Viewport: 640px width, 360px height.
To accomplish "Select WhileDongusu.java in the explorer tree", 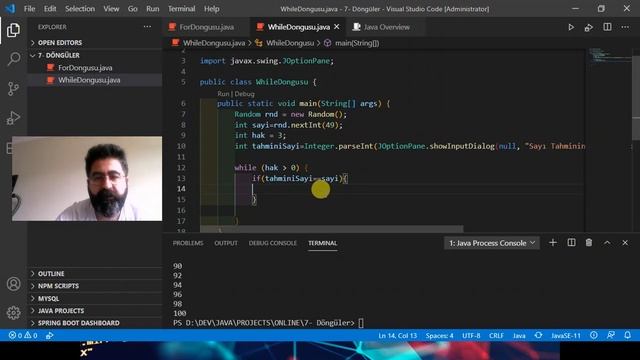I will pyautogui.click(x=95, y=80).
